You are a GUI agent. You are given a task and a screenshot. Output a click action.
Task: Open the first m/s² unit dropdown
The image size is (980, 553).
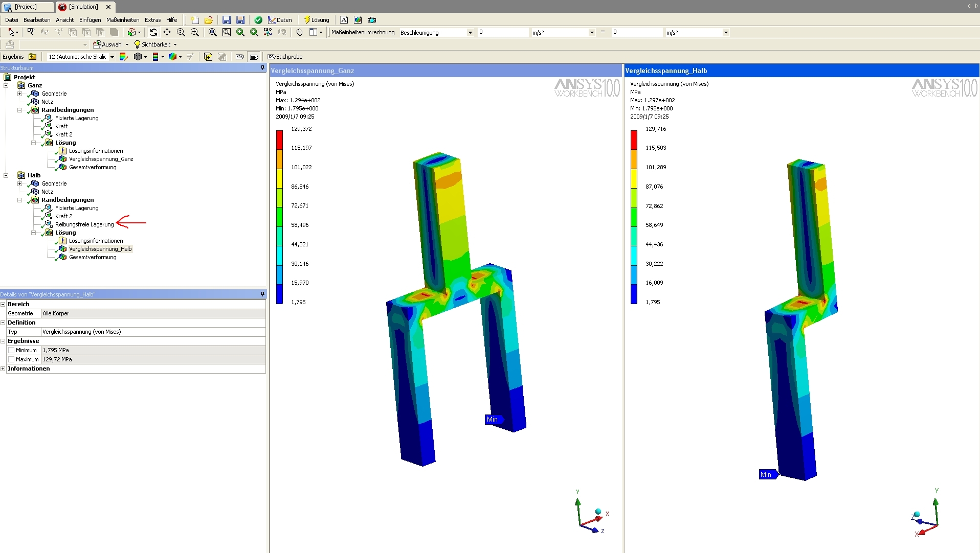pos(592,32)
